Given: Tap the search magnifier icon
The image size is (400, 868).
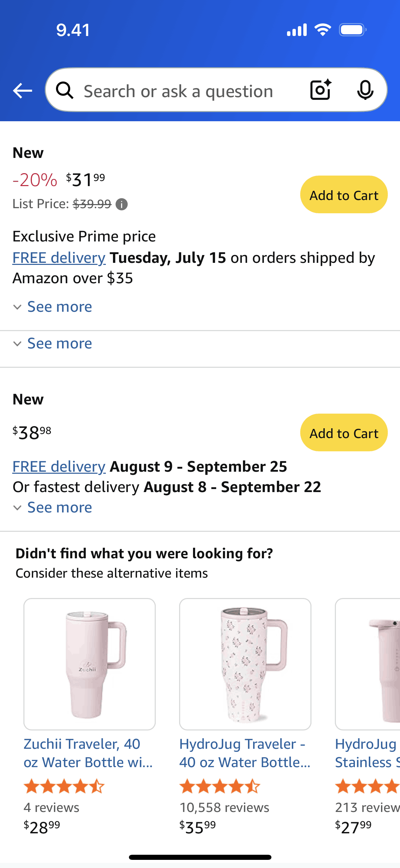Looking at the screenshot, I should tap(64, 91).
